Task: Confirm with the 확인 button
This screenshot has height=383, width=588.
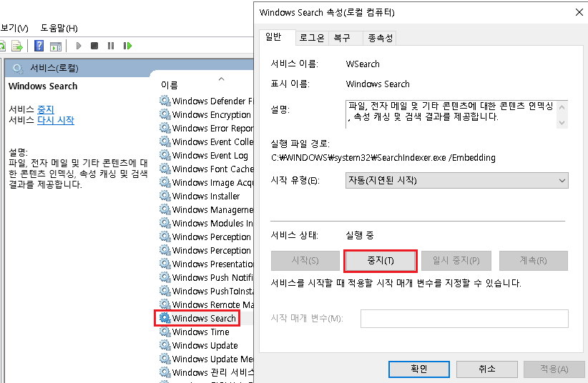Action: tap(419, 369)
